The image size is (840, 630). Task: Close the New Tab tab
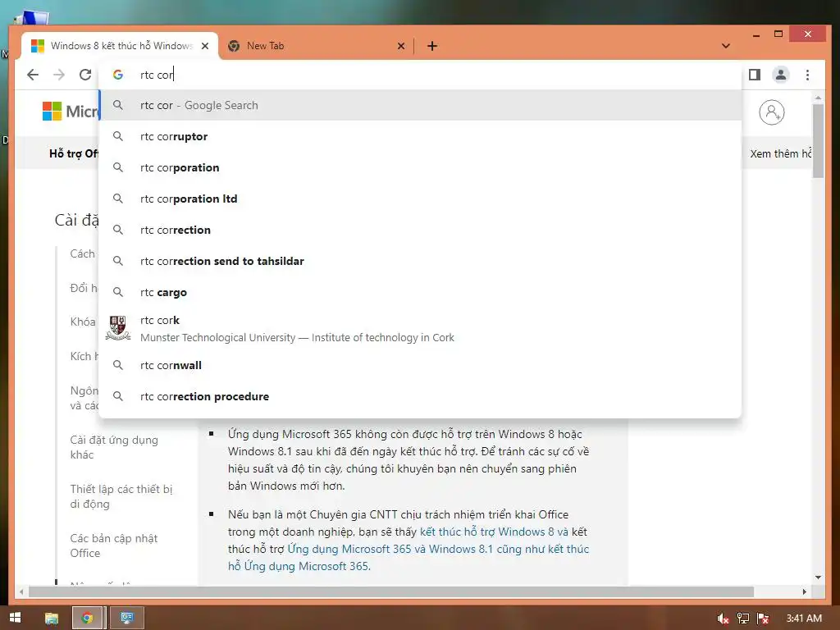point(400,46)
